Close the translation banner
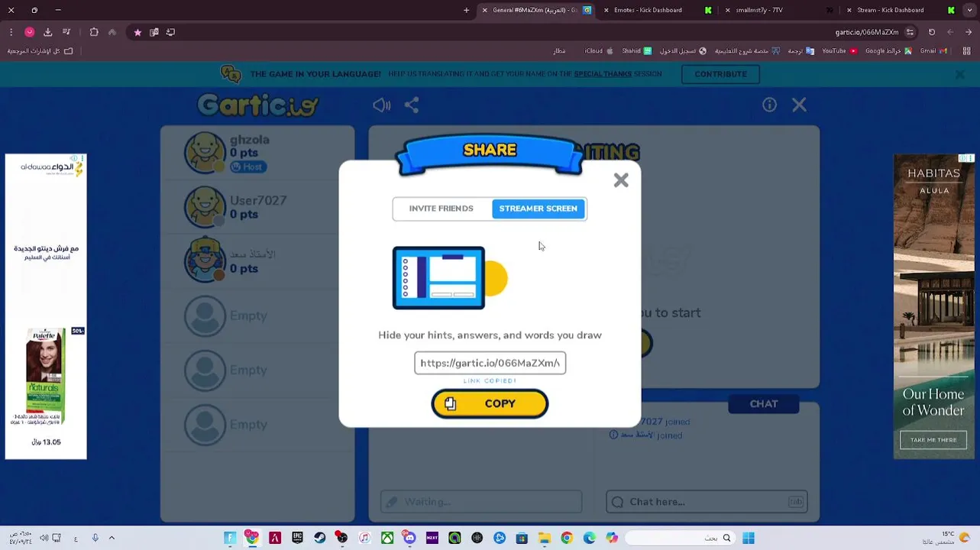Screen dimensions: 980x550 959,75
